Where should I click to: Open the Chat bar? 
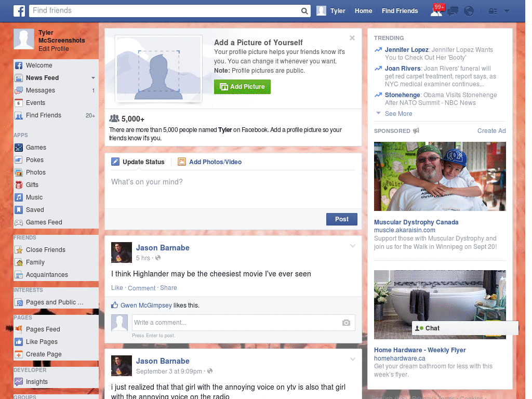pos(465,328)
